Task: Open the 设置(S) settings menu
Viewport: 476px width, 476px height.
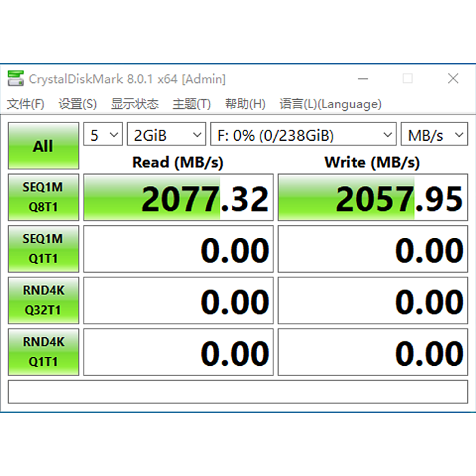Action: click(x=78, y=104)
